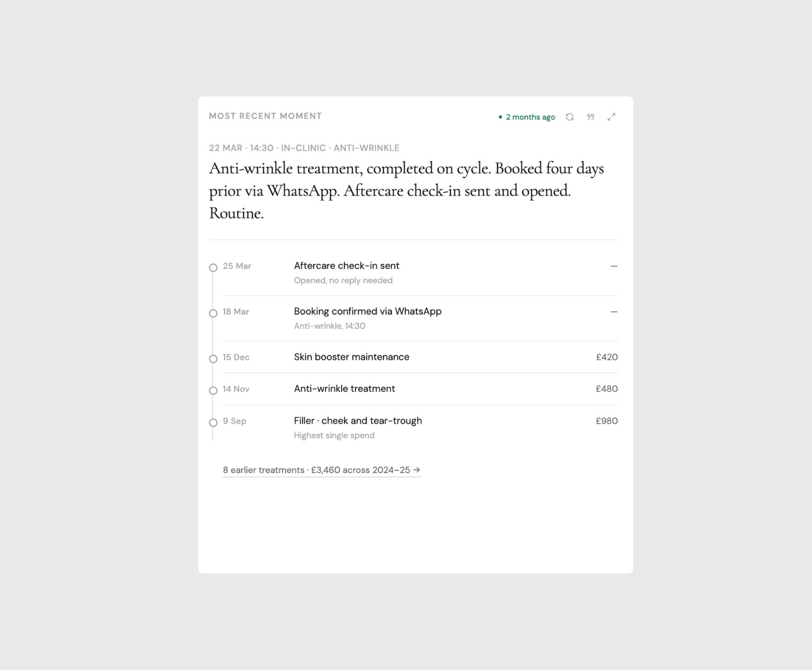
Task: Click the green status dot beside 2 months ago
Action: pyautogui.click(x=500, y=117)
